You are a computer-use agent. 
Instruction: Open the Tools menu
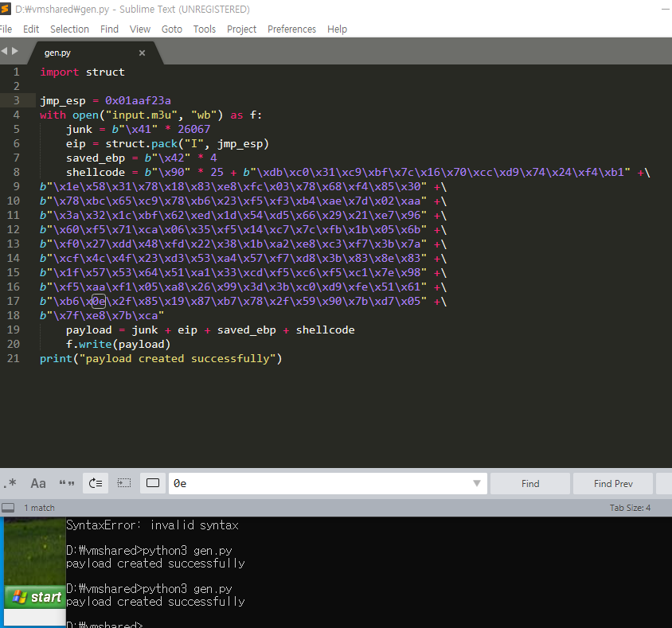(x=205, y=29)
